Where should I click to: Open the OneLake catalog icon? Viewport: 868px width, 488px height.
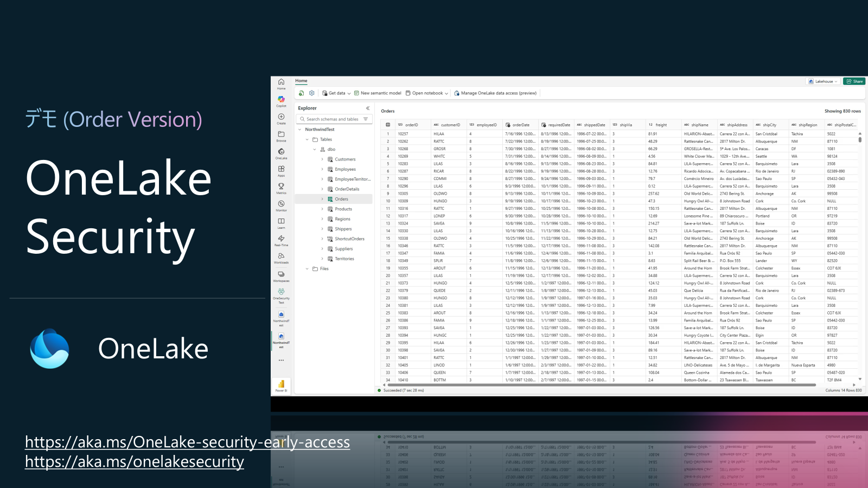point(281,153)
